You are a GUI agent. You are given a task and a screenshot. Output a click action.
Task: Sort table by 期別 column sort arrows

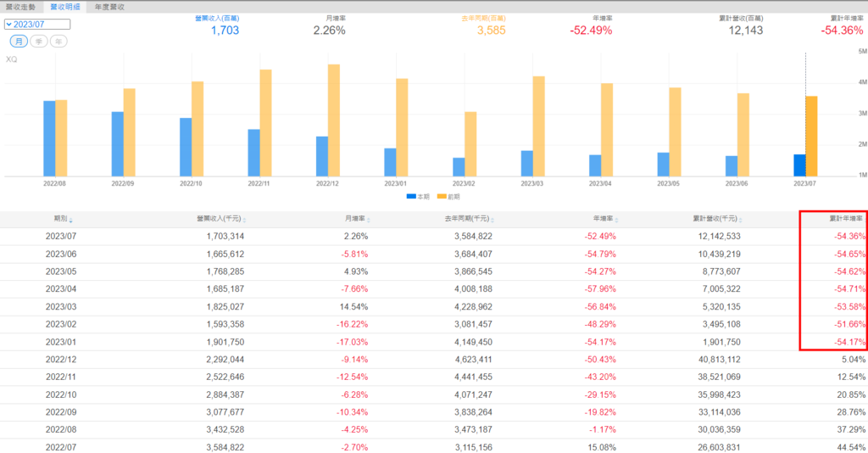pyautogui.click(x=71, y=221)
